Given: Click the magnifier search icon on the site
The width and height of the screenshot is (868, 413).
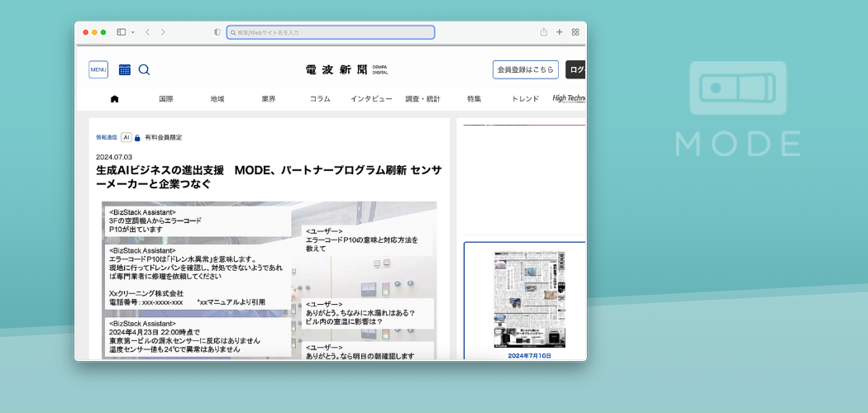Looking at the screenshot, I should pos(144,69).
